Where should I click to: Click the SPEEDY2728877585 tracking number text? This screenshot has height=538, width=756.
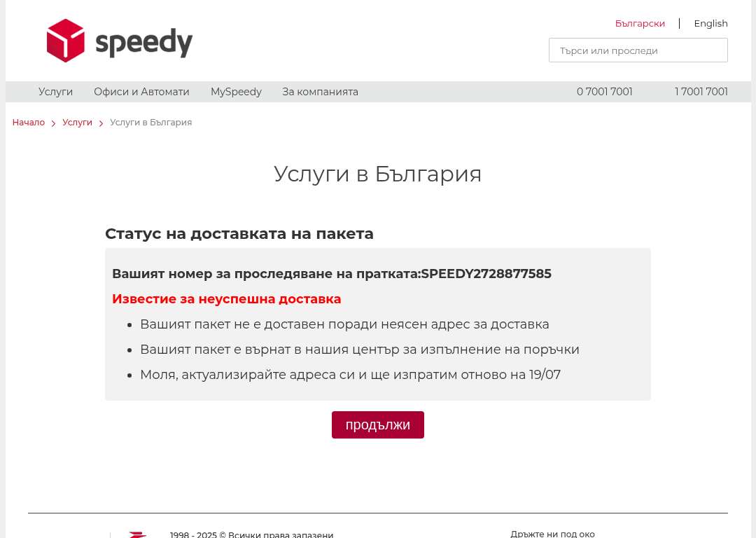[486, 274]
